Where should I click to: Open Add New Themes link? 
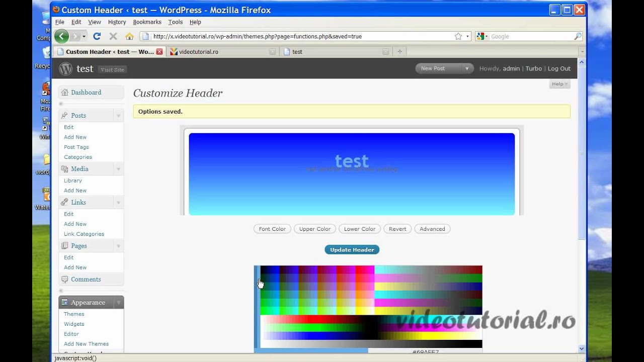pyautogui.click(x=86, y=344)
